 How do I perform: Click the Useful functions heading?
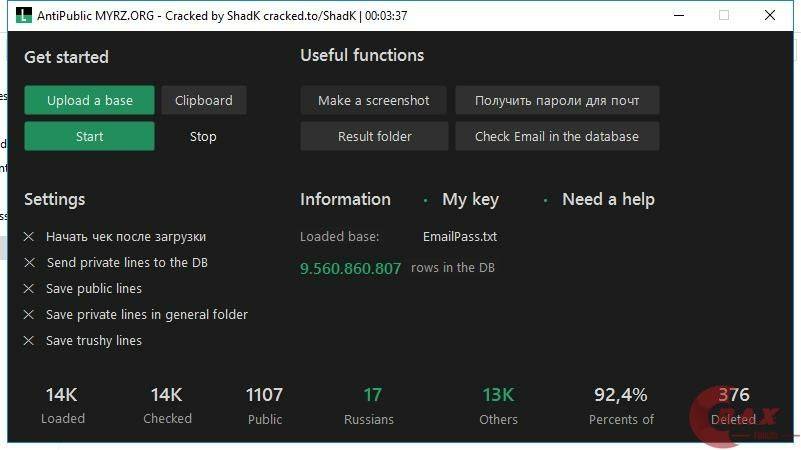coord(362,55)
